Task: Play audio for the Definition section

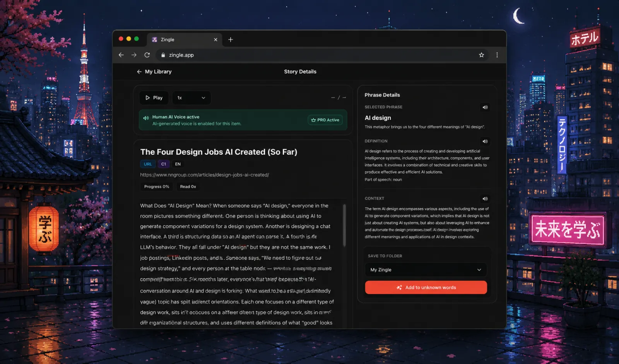Action: click(485, 141)
